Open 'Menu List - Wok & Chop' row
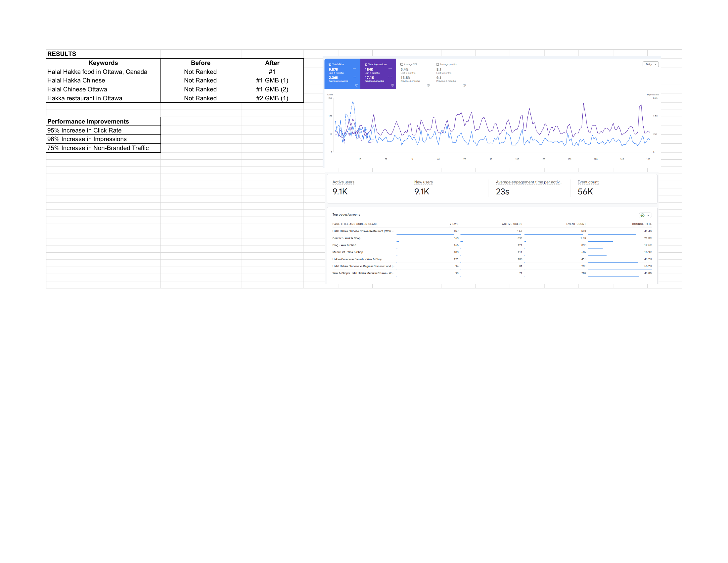Screen dimensions: 728x563 (492, 252)
